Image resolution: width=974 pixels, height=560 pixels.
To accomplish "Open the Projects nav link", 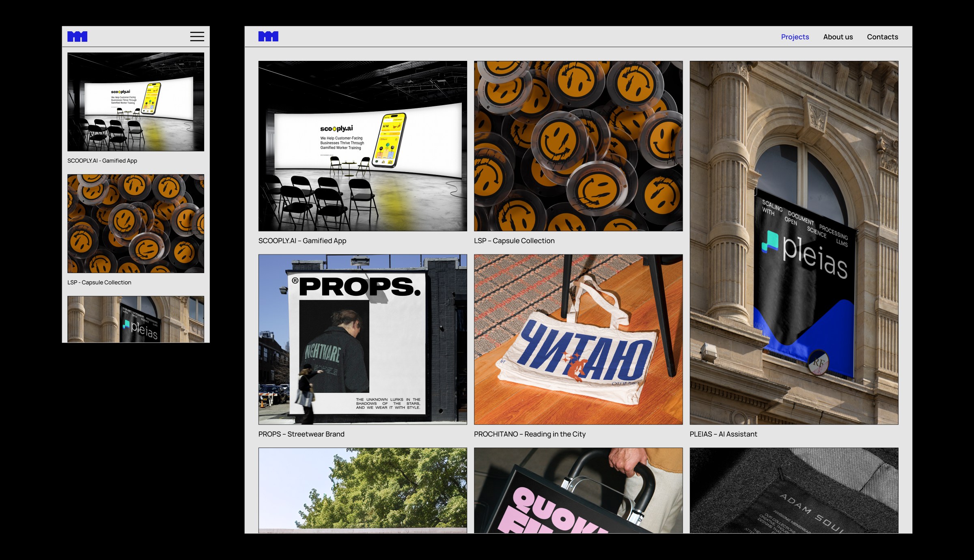I will pyautogui.click(x=795, y=37).
